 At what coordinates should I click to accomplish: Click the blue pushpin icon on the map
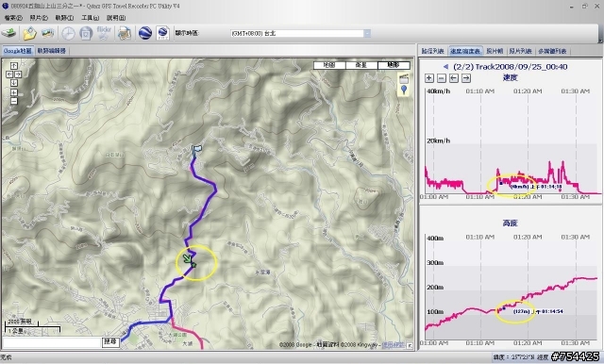(404, 90)
